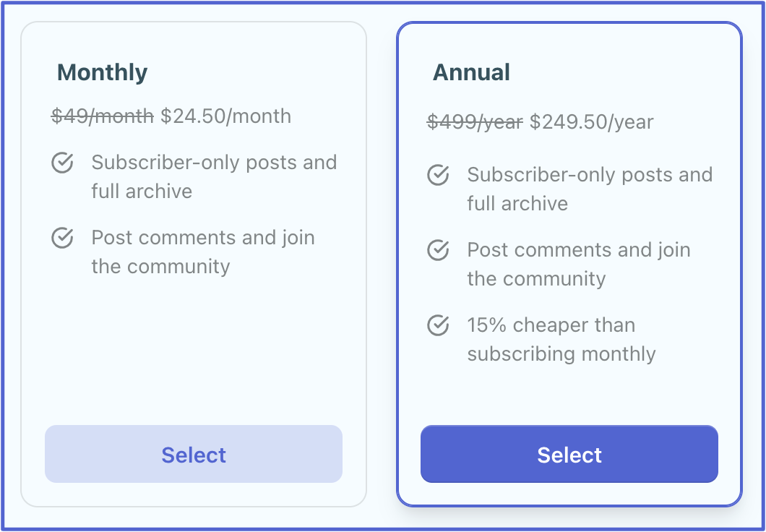Image resolution: width=766 pixels, height=532 pixels.
Task: Click Annual 'Post comments and join the community' text
Action: click(578, 264)
